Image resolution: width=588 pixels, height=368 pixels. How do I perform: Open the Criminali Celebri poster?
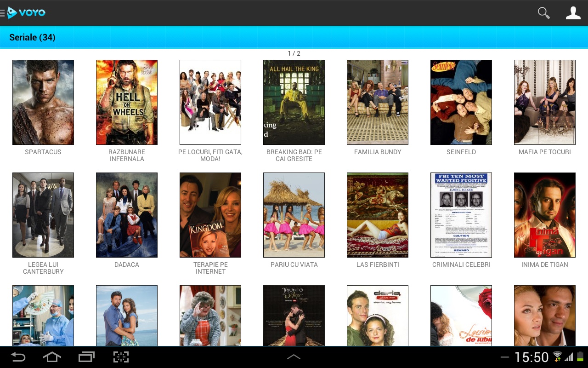461,215
